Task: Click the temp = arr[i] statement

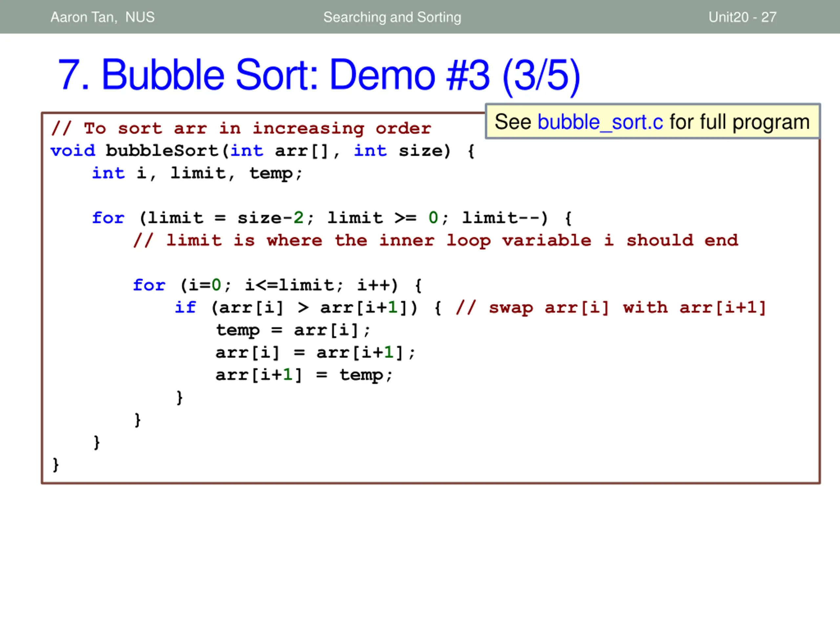Action: [x=293, y=330]
